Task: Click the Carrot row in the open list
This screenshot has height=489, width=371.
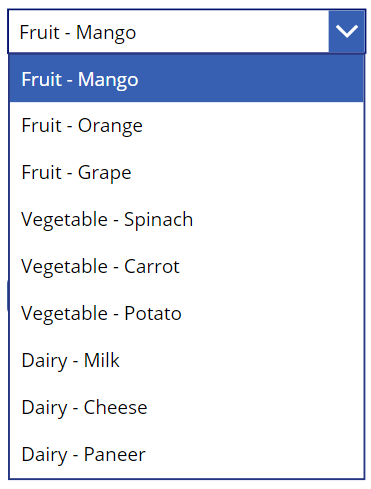Action: (186, 266)
